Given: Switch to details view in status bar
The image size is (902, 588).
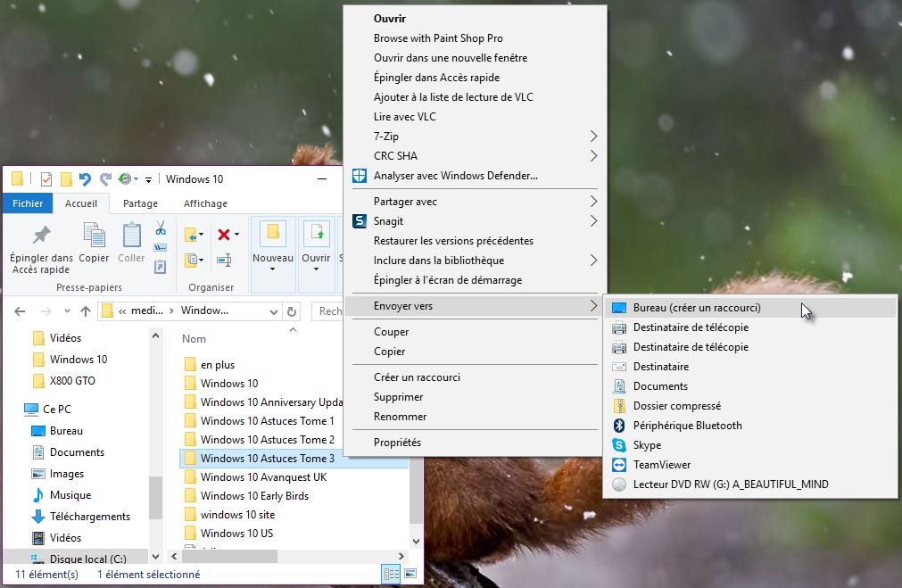Looking at the screenshot, I should click(391, 574).
